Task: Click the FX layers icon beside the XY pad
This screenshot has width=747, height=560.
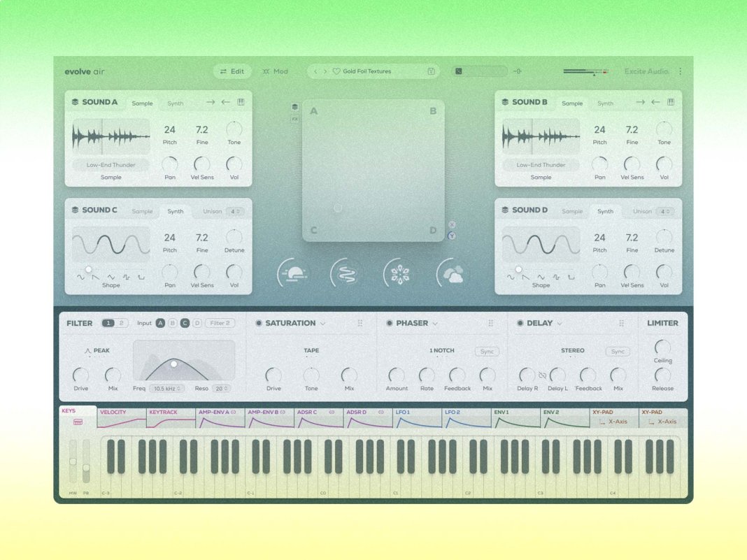Action: coord(294,105)
